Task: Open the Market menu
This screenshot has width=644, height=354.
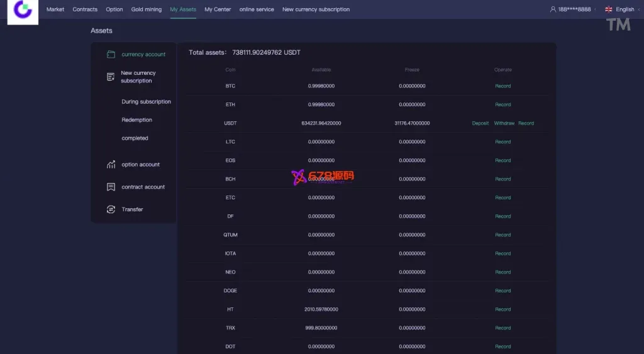Action: pyautogui.click(x=55, y=9)
